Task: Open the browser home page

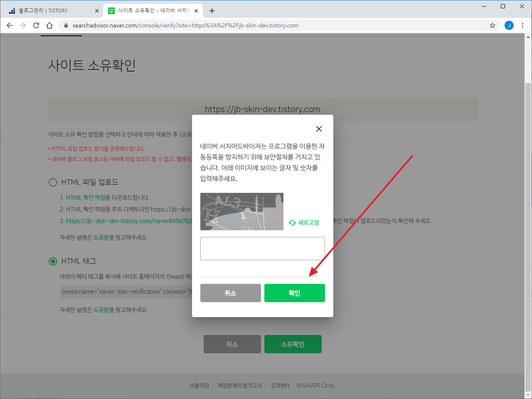Action: tap(49, 25)
